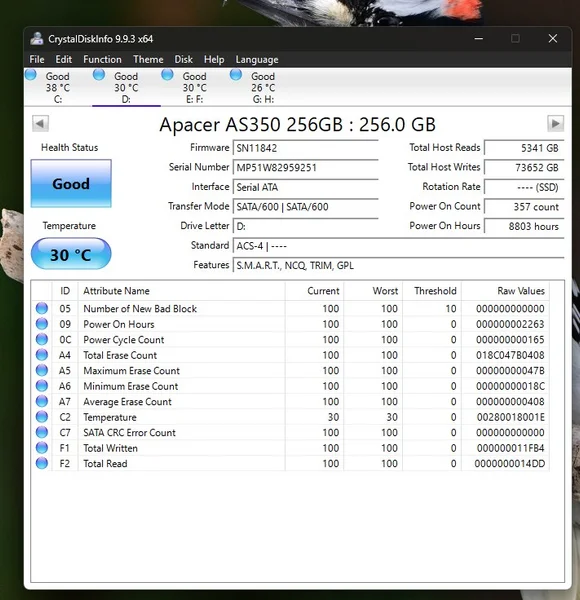Image resolution: width=580 pixels, height=600 pixels.
Task: Click status icon for Power Cycle Count row
Action: click(42, 339)
